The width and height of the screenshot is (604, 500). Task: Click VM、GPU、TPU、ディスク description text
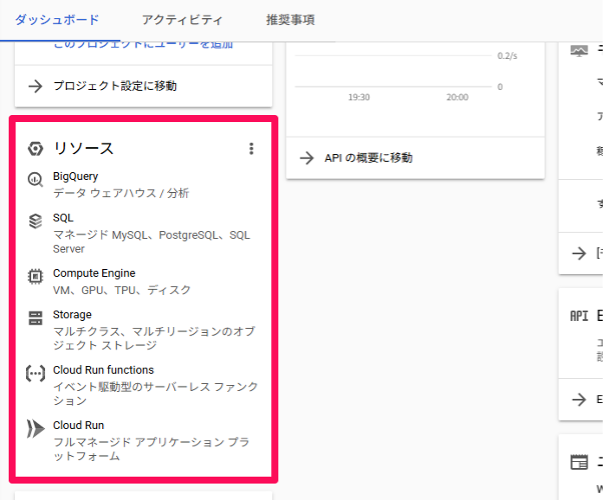(x=122, y=290)
